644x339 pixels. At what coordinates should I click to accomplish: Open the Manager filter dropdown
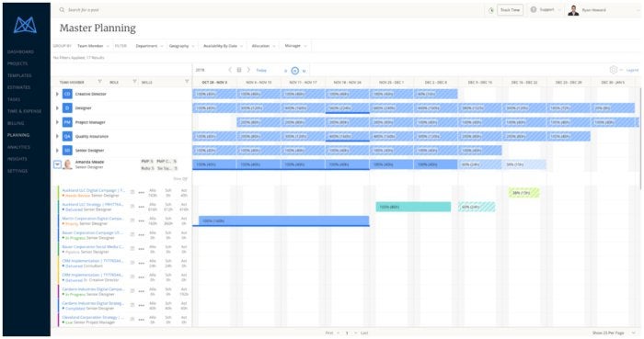point(295,46)
